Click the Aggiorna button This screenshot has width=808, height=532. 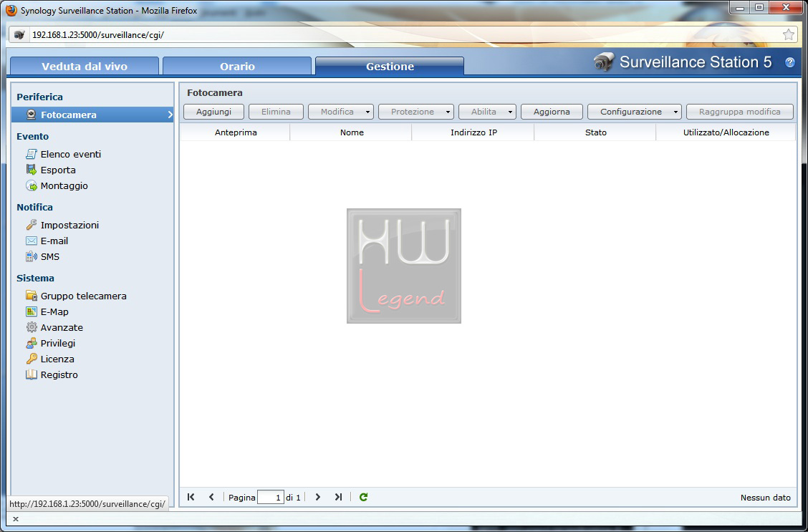[552, 112]
